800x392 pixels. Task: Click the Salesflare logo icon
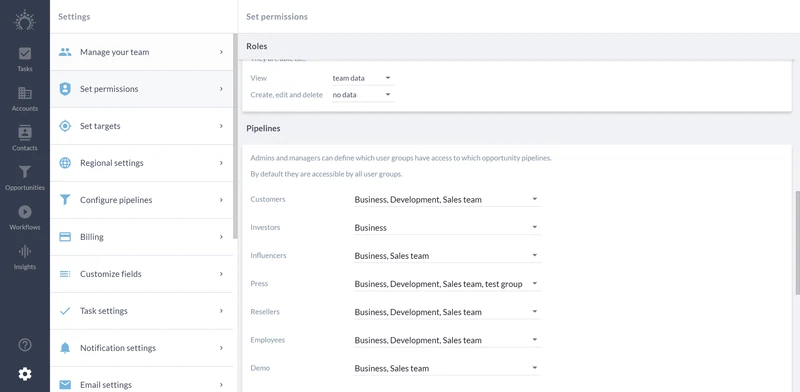(x=24, y=20)
